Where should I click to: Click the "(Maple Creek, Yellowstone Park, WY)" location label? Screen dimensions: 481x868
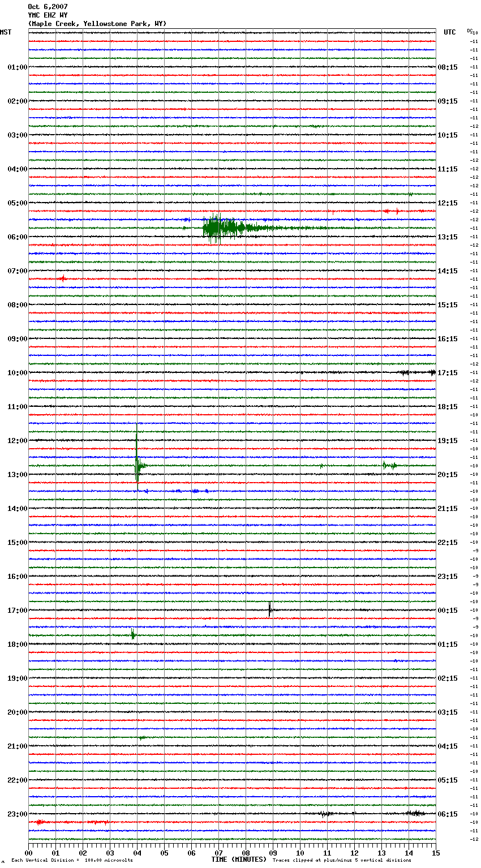pyautogui.click(x=97, y=24)
